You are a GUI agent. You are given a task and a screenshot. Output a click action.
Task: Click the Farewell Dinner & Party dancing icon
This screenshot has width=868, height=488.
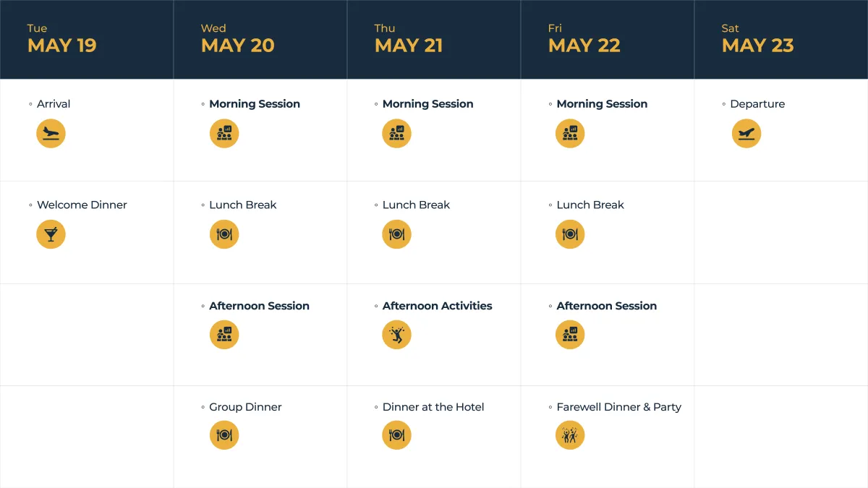[570, 435]
